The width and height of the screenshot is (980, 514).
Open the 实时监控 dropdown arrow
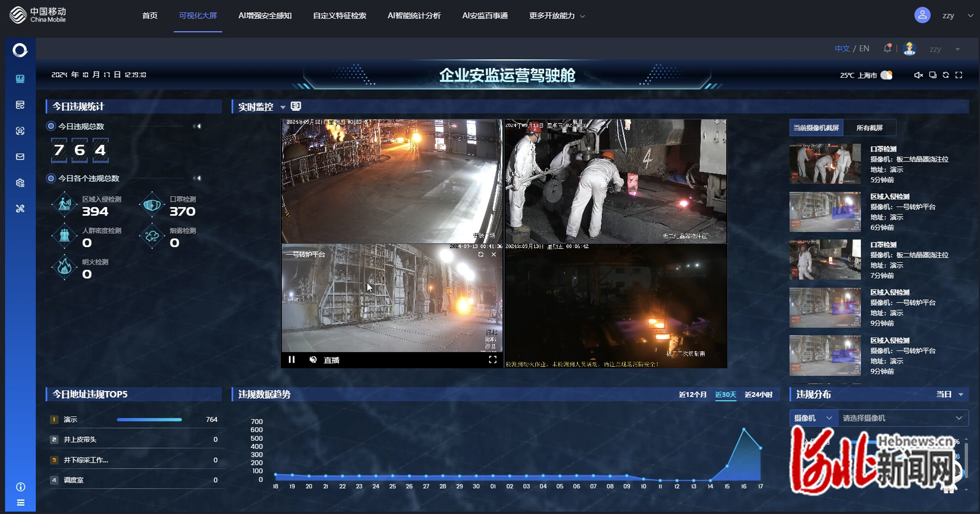(x=283, y=107)
